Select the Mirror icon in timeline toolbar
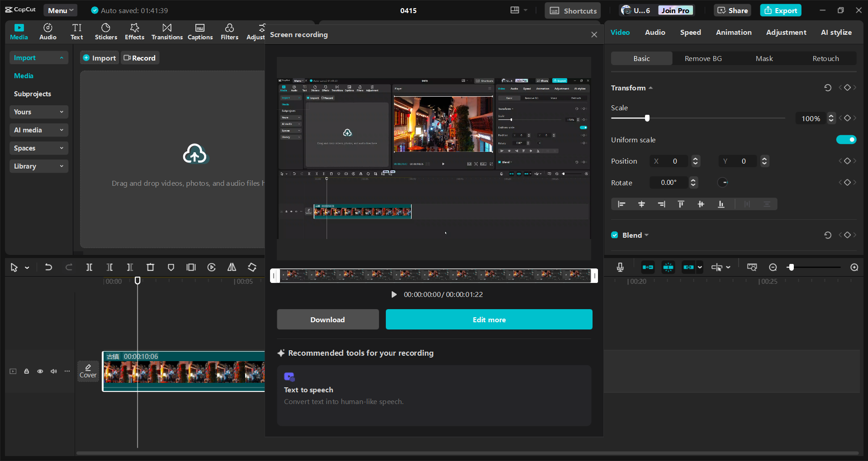The width and height of the screenshot is (868, 461). point(231,267)
